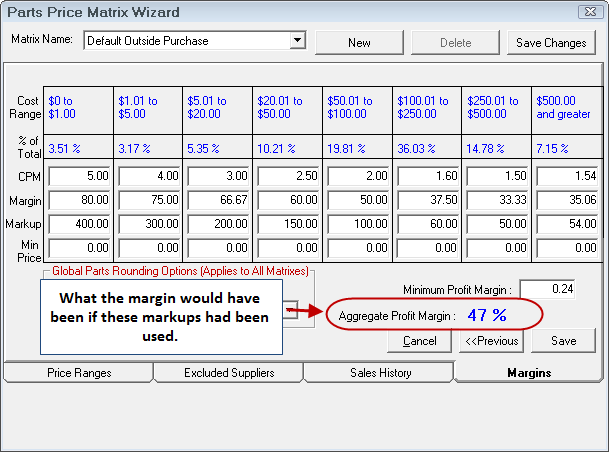Click the New matrix button
Viewport: 609px width, 452px height.
359,43
